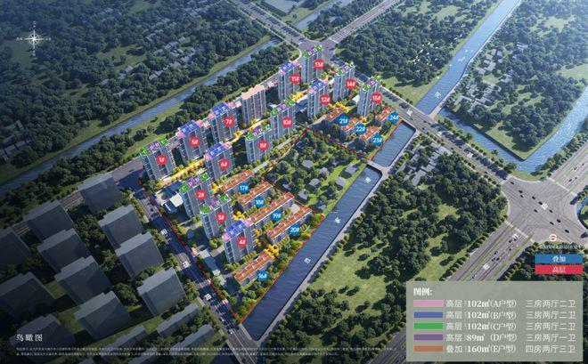Select the blue 21# villa marker

(x=344, y=121)
